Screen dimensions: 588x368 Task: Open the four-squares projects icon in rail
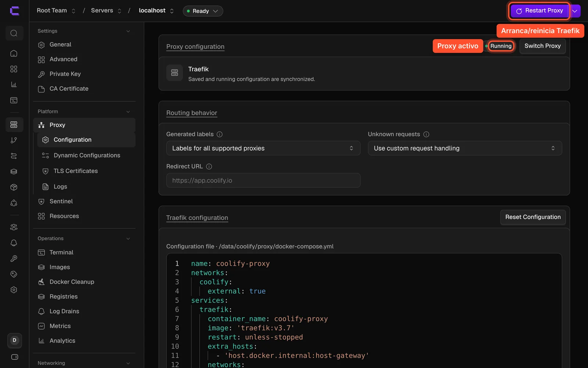tap(14, 69)
